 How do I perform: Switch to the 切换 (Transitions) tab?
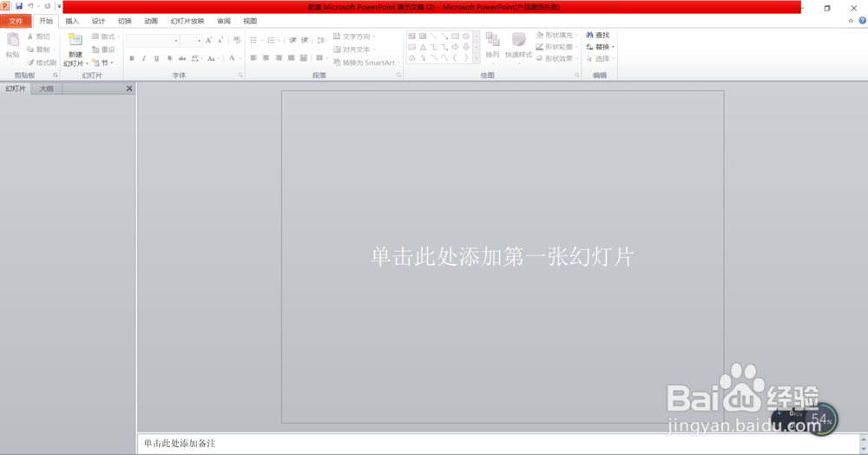point(124,21)
